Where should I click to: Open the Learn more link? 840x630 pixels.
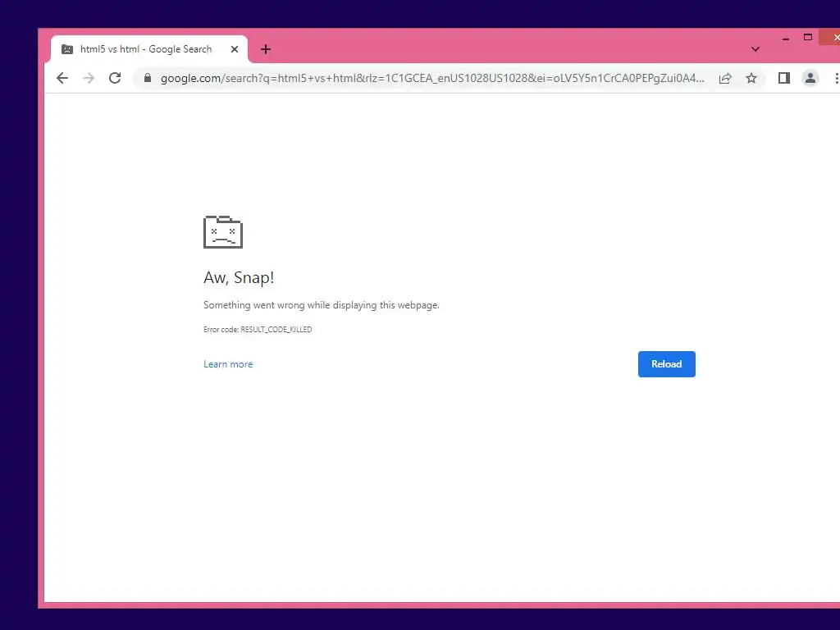228,364
